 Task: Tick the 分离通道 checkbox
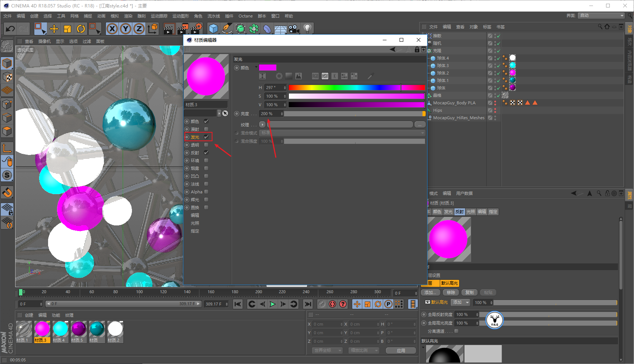coord(457,331)
